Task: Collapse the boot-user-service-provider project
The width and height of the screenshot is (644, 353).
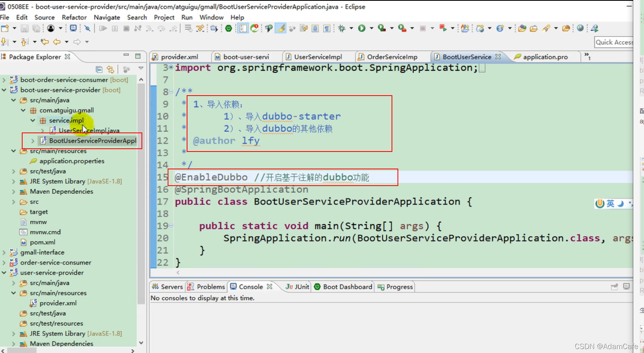Action: point(4,90)
